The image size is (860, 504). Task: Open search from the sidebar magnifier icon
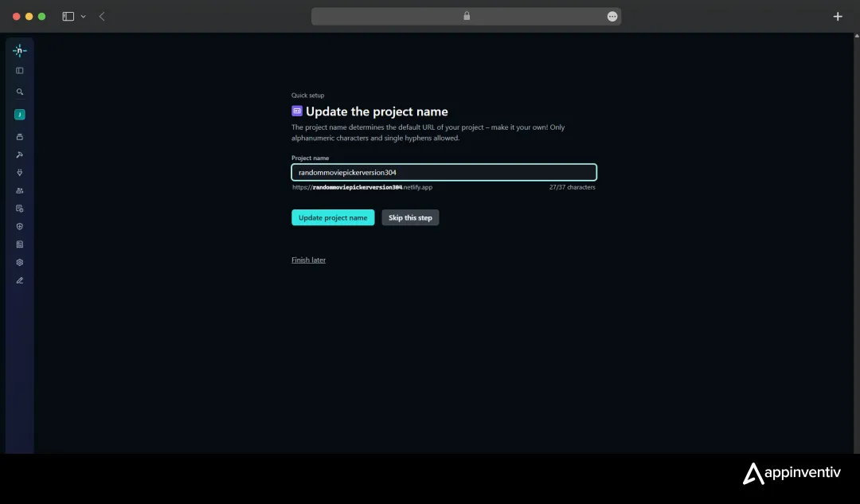(x=19, y=92)
